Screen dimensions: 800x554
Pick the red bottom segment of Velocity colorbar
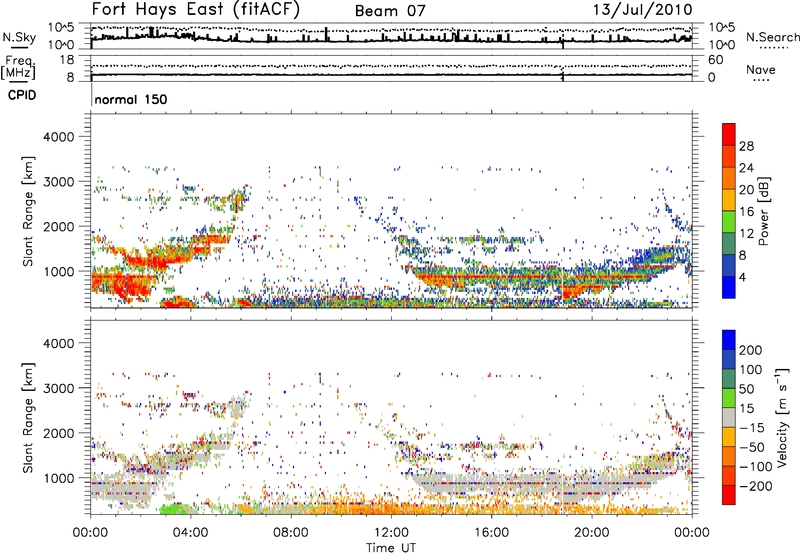pos(729,495)
